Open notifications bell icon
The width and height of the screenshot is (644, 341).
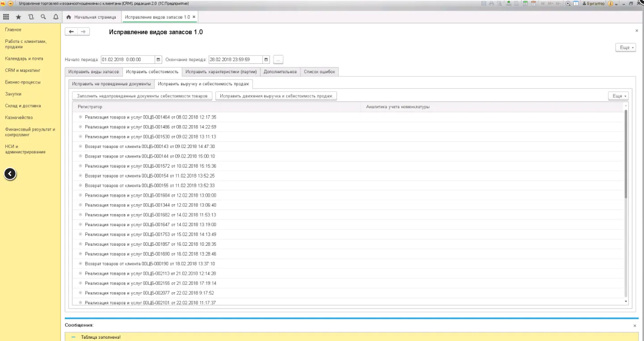click(x=55, y=17)
